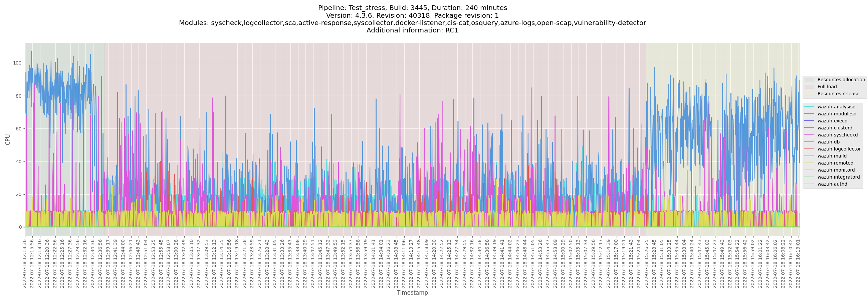Image resolution: width=868 pixels, height=301 pixels.
Task: Click the CPU y-axis label
Action: [x=8, y=139]
